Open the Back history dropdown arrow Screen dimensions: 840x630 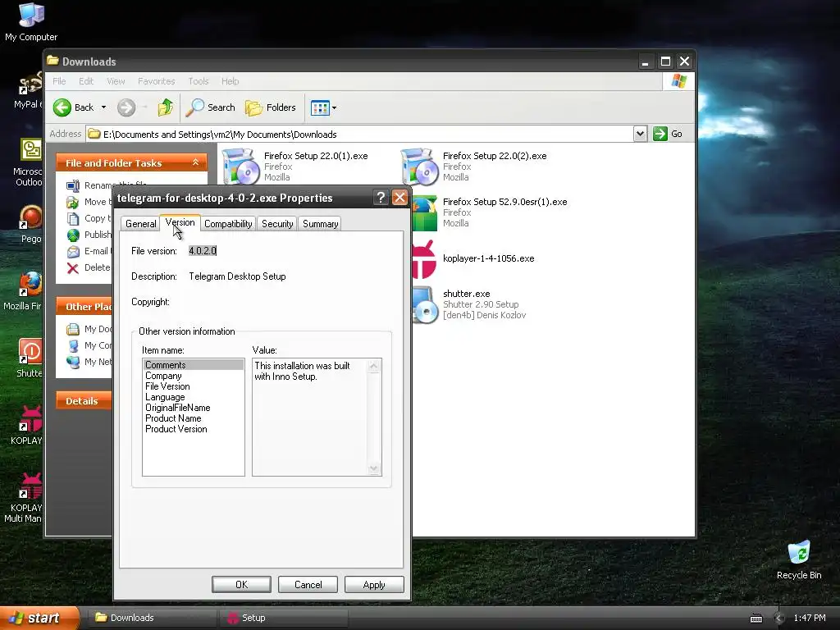(x=103, y=107)
